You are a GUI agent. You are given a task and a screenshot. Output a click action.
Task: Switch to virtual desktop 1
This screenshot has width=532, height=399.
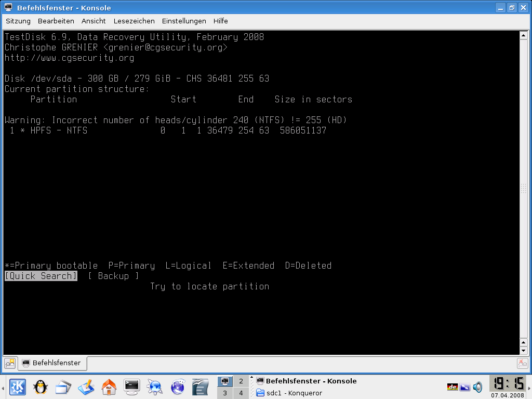[x=224, y=381]
